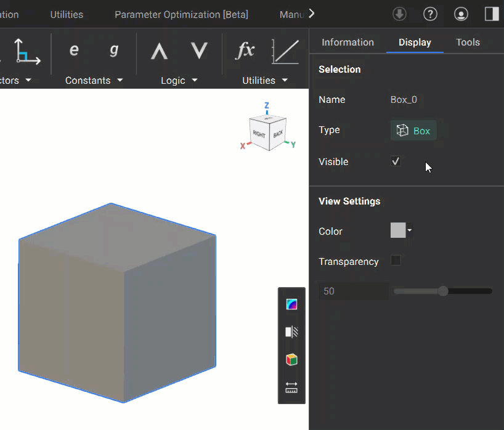Select the Display tab
The width and height of the screenshot is (504, 430).
415,43
